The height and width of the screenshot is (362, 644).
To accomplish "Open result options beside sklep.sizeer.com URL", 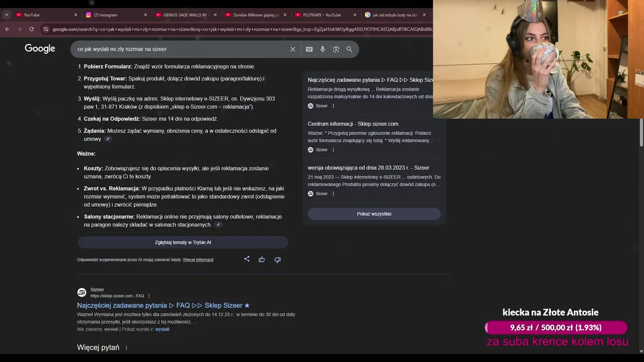I will (x=149, y=296).
